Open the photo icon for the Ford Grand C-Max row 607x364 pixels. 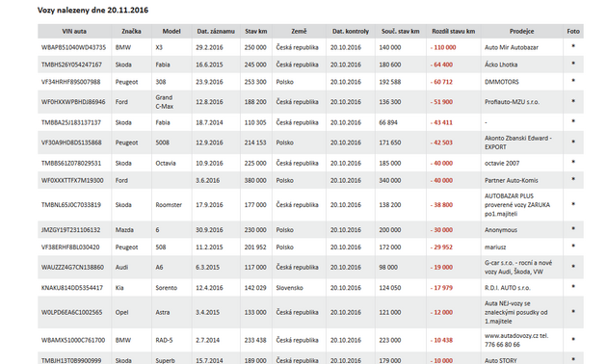click(x=573, y=101)
